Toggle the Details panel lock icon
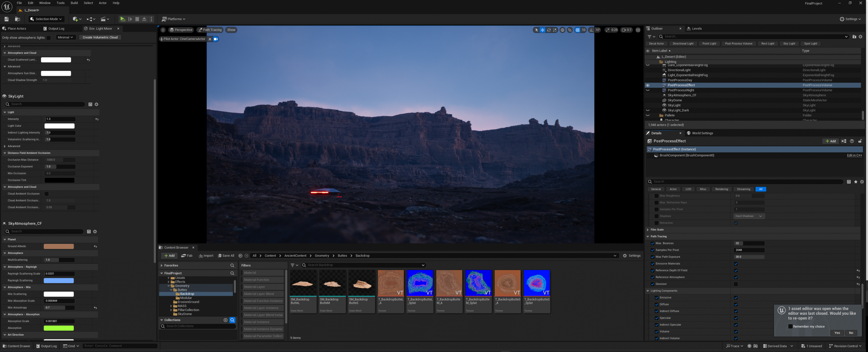Screen dimensions: 868x352 tap(860, 141)
